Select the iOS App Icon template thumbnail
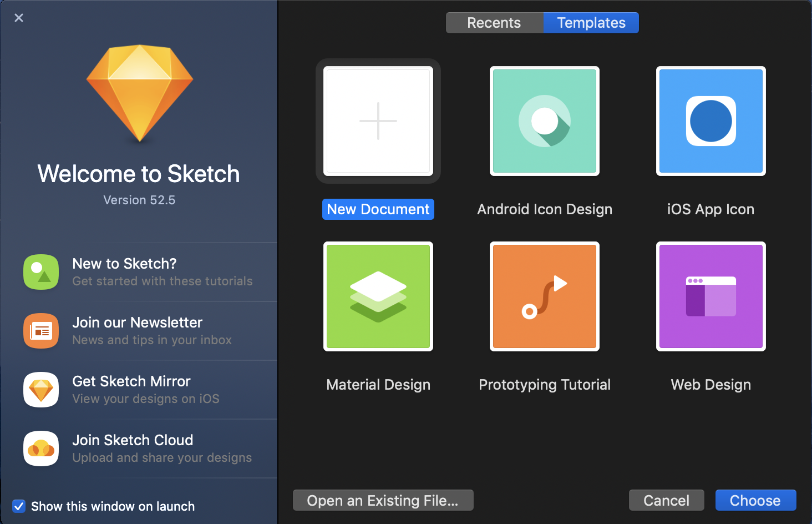Viewport: 812px width, 524px height. [711, 121]
